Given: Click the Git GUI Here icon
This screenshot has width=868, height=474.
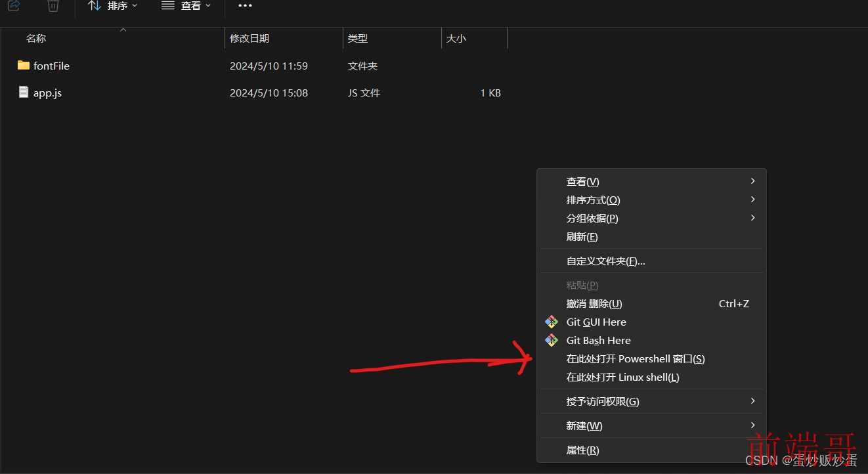Looking at the screenshot, I should tap(552, 322).
